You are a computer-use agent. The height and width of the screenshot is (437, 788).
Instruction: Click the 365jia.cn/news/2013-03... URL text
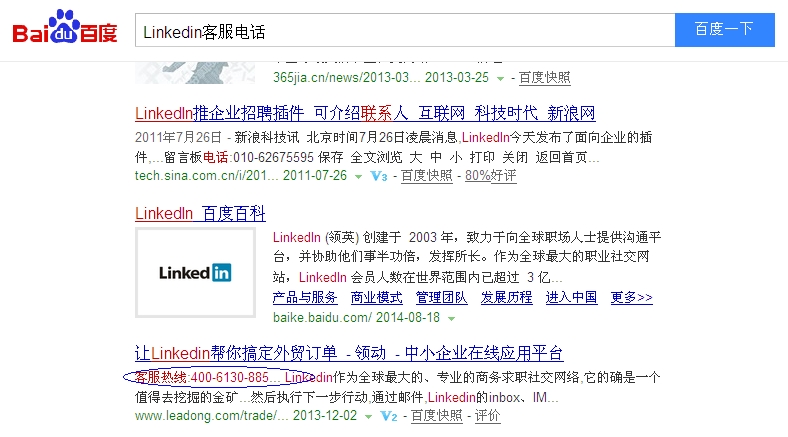point(346,78)
